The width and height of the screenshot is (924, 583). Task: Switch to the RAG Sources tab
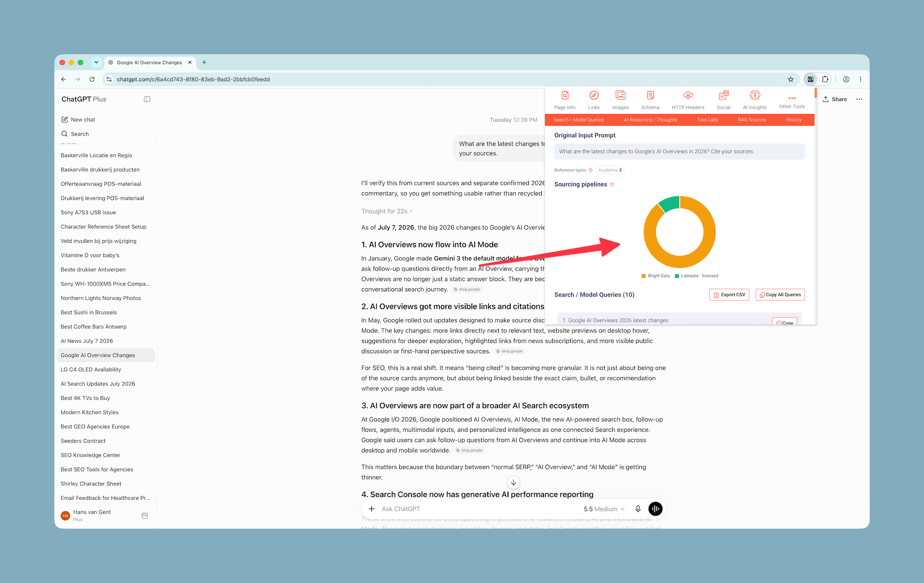tap(752, 120)
